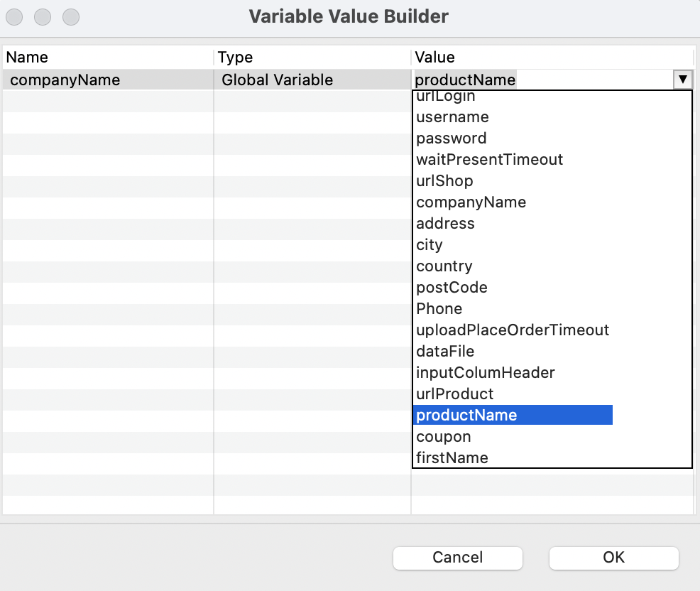
Task: Choose inputColumHeader variable option
Action: (486, 372)
